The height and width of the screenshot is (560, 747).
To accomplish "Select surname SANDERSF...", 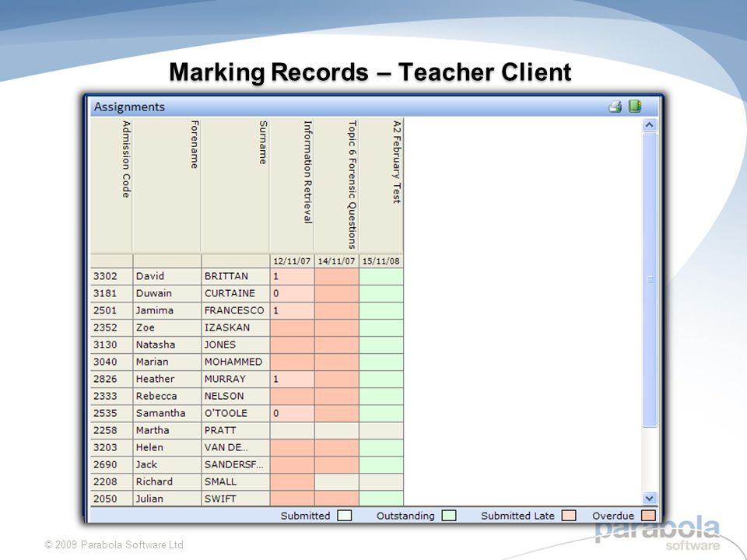I will click(236, 465).
